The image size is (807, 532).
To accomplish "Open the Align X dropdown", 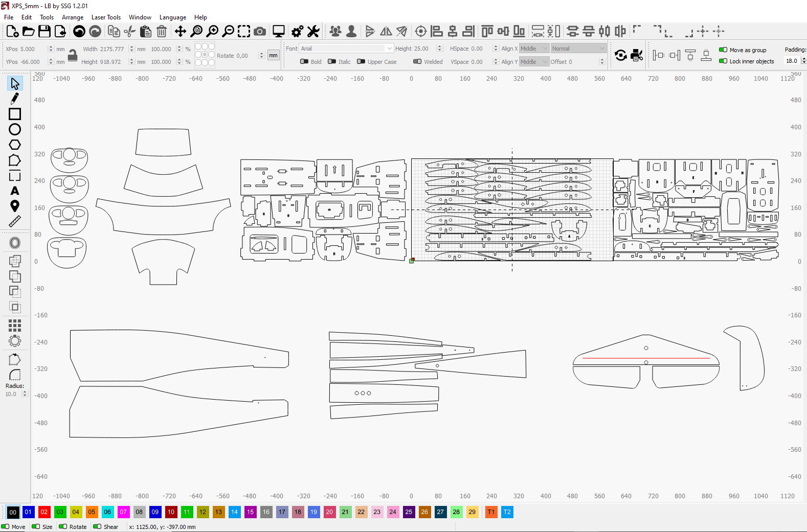I will (x=534, y=49).
